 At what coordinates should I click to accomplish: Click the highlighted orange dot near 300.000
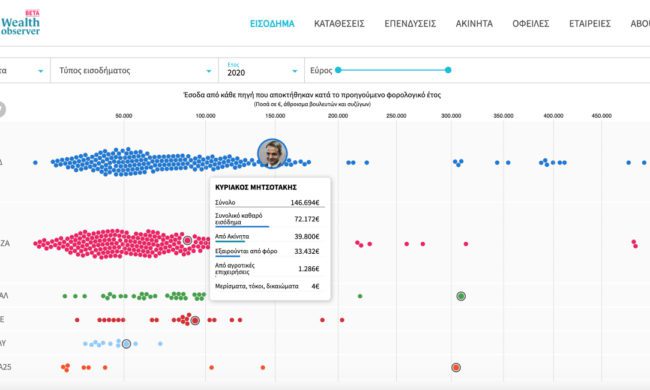pos(456,368)
